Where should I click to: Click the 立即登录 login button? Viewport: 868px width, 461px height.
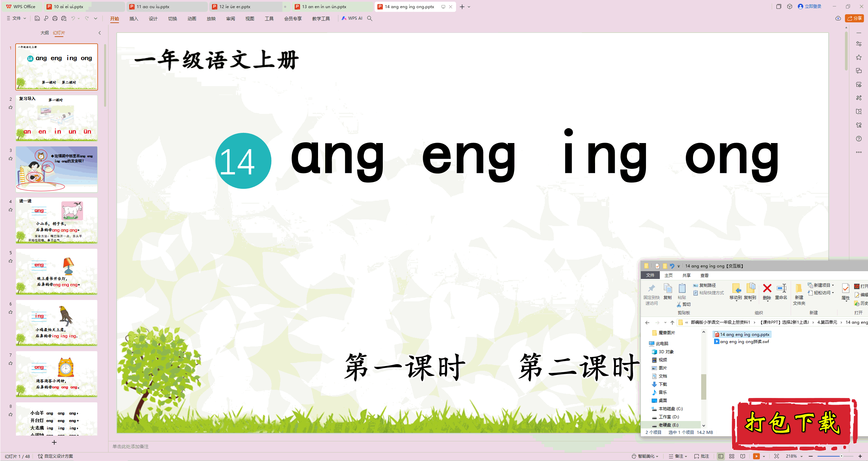[x=810, y=6]
